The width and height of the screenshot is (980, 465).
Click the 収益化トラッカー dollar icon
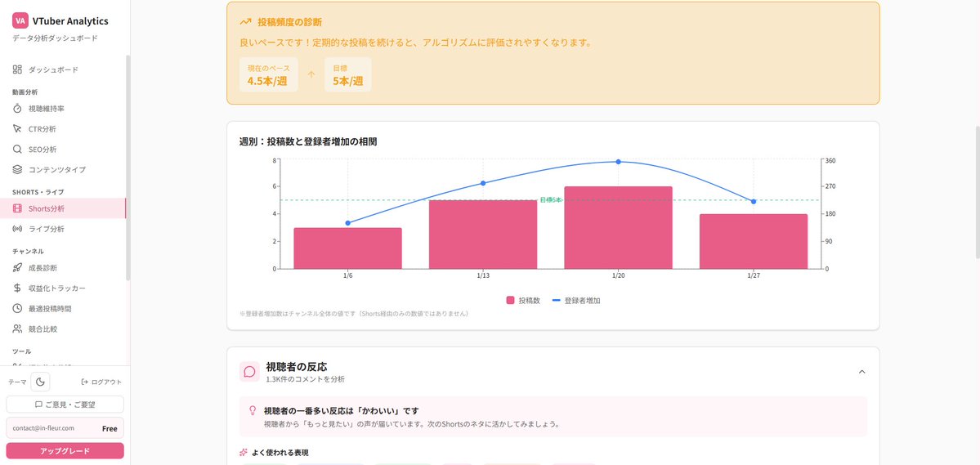point(17,288)
